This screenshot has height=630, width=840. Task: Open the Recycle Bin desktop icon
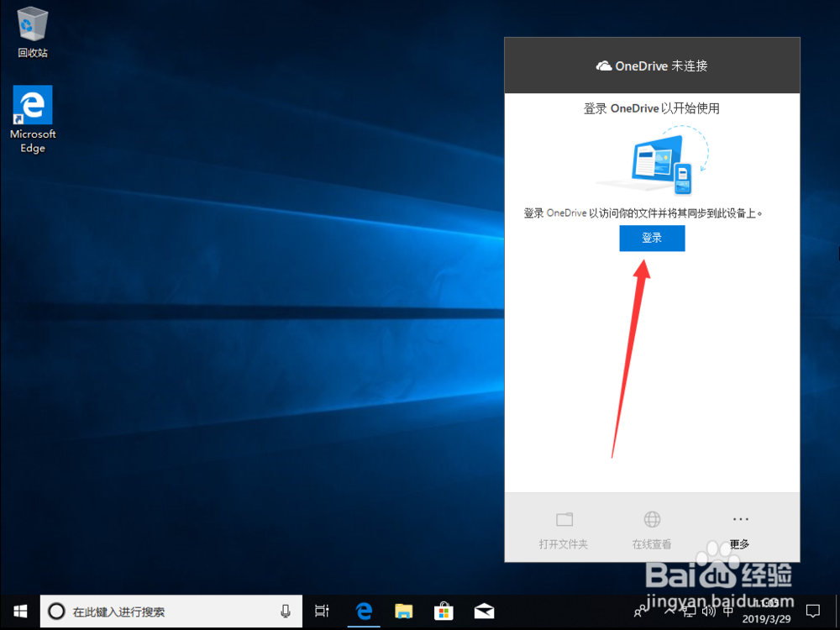(33, 34)
